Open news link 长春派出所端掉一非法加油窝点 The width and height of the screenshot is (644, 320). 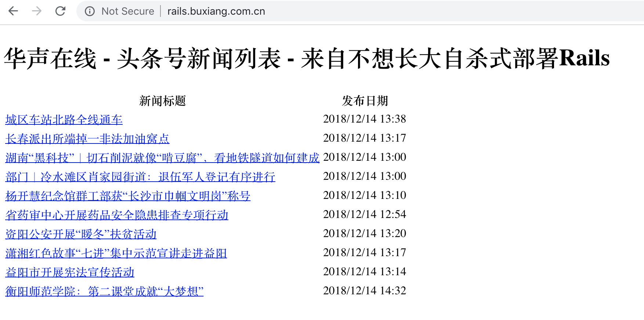pyautogui.click(x=87, y=139)
